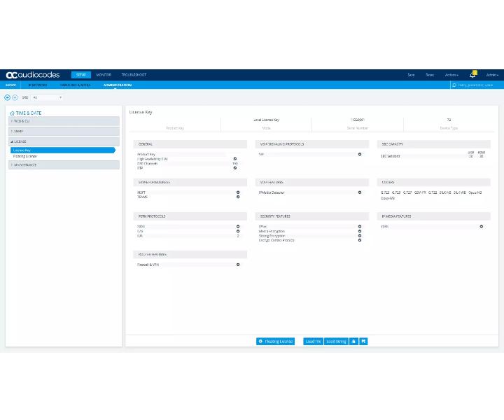Click the Opus-WB coder text
This screenshot has height=420, width=504.
[387, 198]
